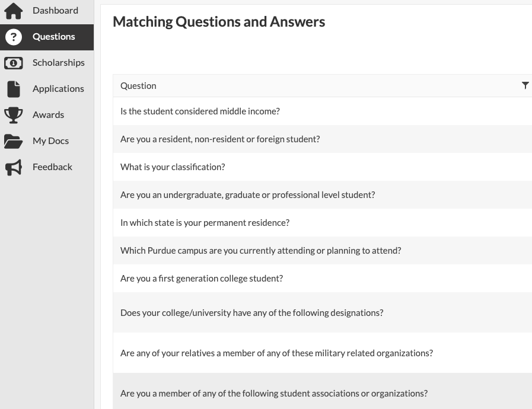
Task: Click the Applications document icon
Action: pos(13,89)
